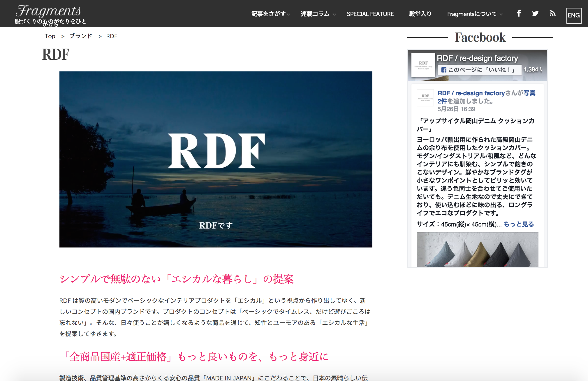
Task: Click the RDFです caption on banner
Action: (x=216, y=225)
